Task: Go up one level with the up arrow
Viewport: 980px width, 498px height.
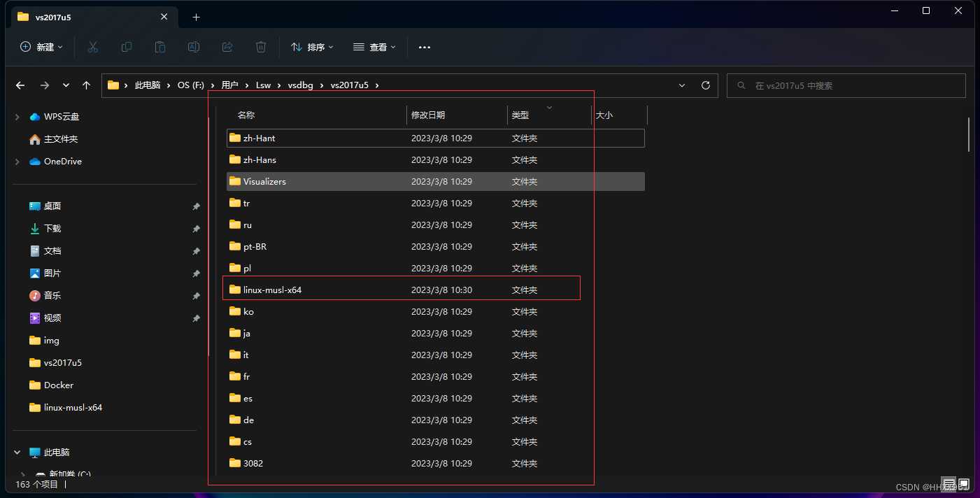Action: 85,85
